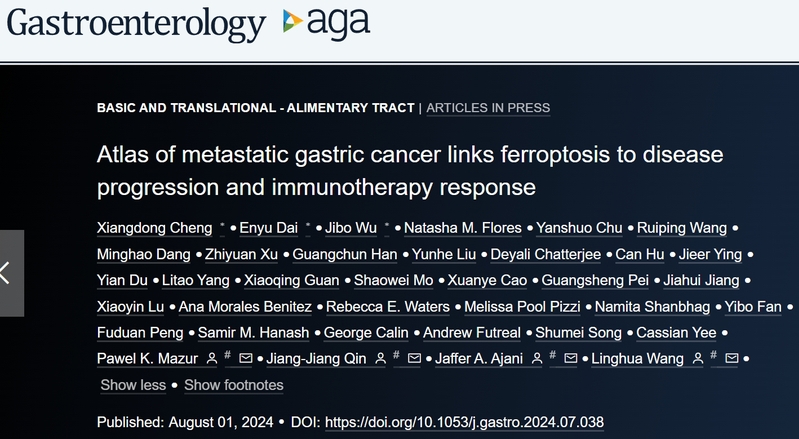This screenshot has width=799, height=439.
Task: Open the envelope icon after Jiang-Jiang Qin
Action: click(411, 358)
